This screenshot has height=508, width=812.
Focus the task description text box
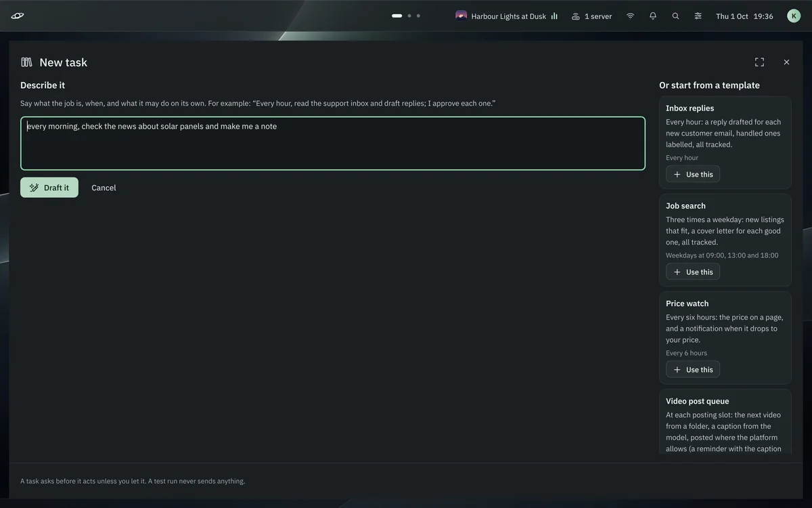[333, 143]
